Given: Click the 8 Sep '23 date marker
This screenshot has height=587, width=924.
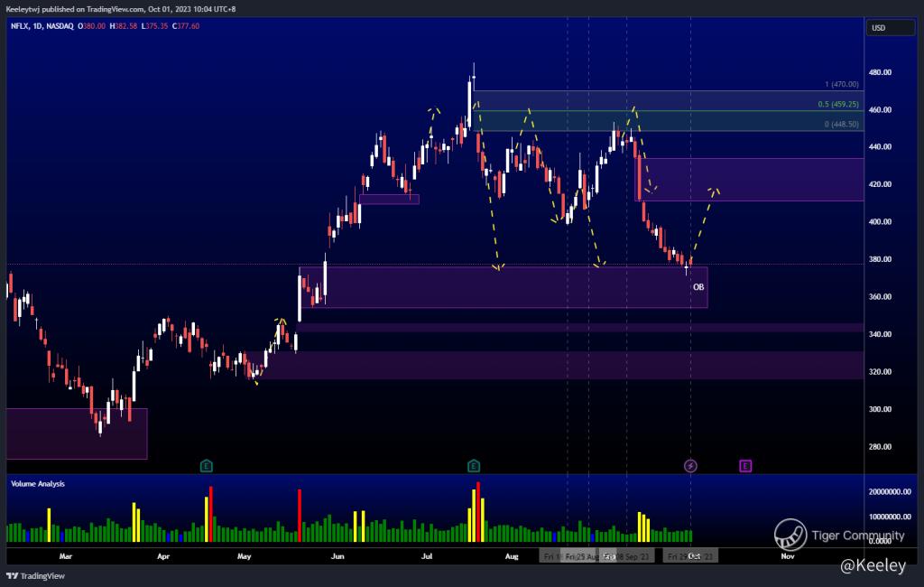Looking at the screenshot, I should [629, 556].
